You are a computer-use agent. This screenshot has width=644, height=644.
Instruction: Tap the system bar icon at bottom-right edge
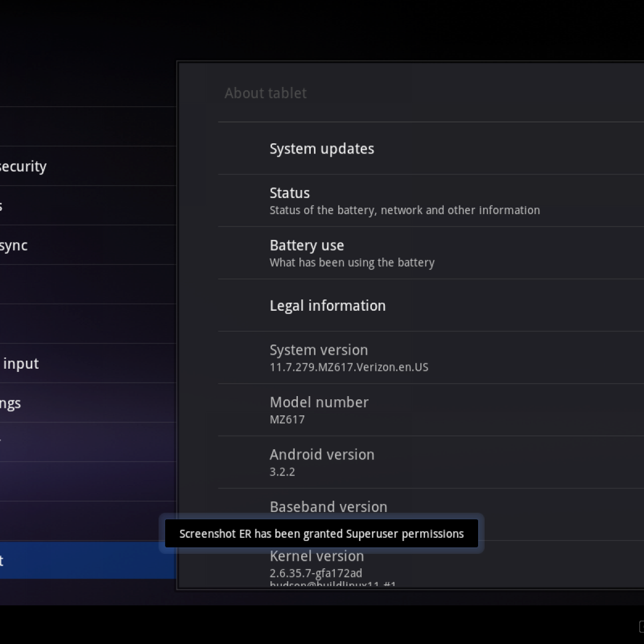pyautogui.click(x=640, y=626)
